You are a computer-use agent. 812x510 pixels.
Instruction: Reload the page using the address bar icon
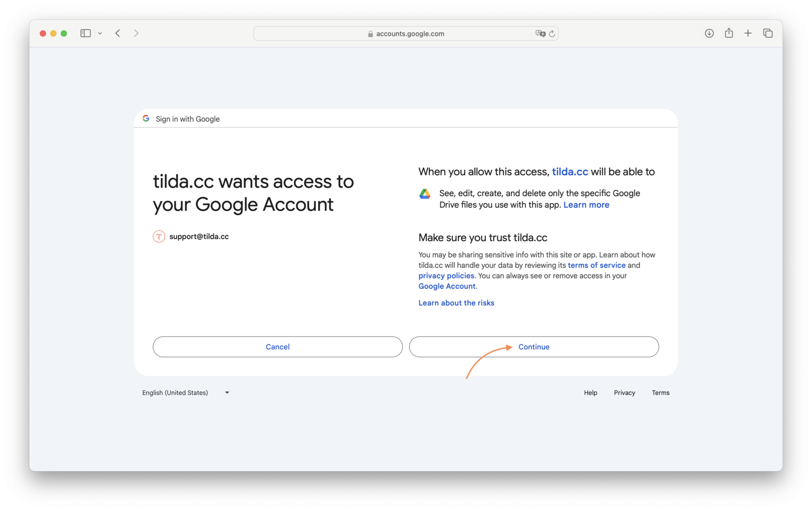tap(552, 33)
